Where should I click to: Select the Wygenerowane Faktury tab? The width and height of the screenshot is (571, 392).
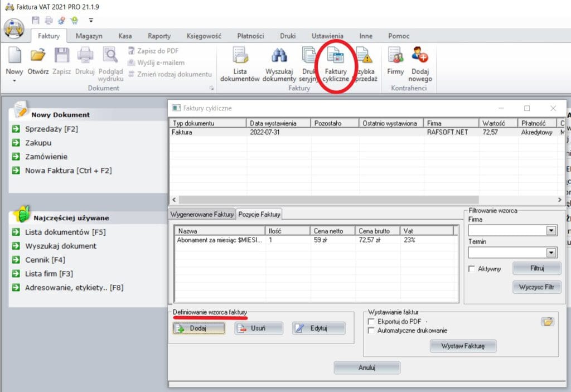[x=202, y=214]
